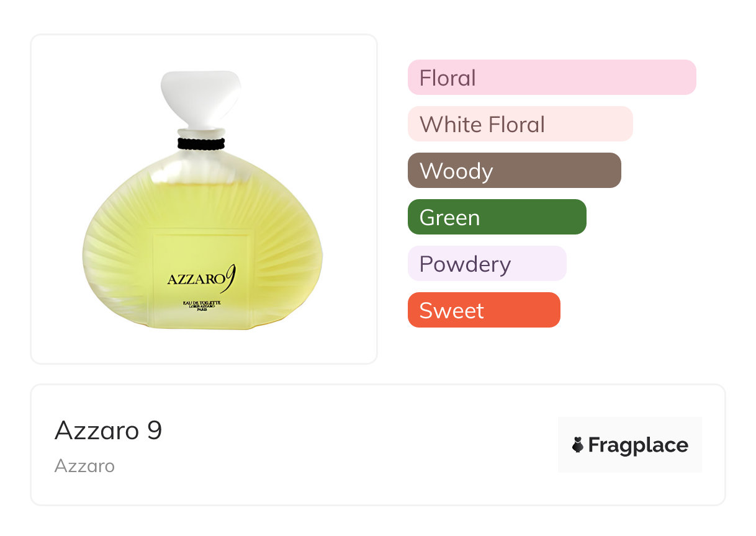Click the orange Sweet accord bar
This screenshot has width=756, height=536.
[x=484, y=310]
